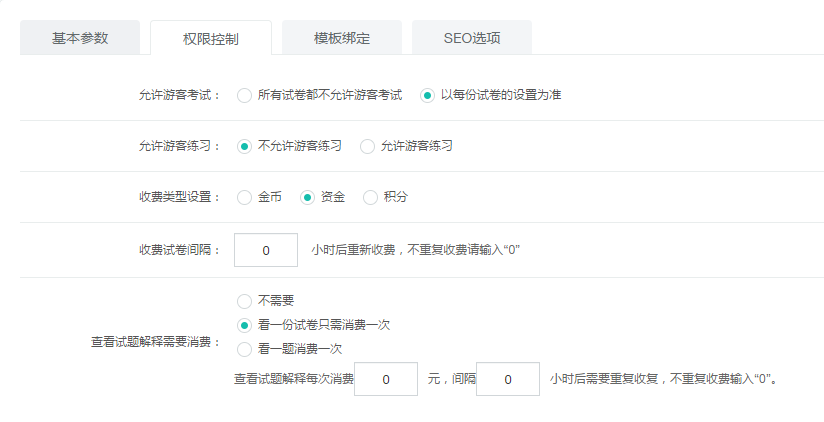Enable 允许游客练习 radio option
This screenshot has width=824, height=422.
point(367,146)
